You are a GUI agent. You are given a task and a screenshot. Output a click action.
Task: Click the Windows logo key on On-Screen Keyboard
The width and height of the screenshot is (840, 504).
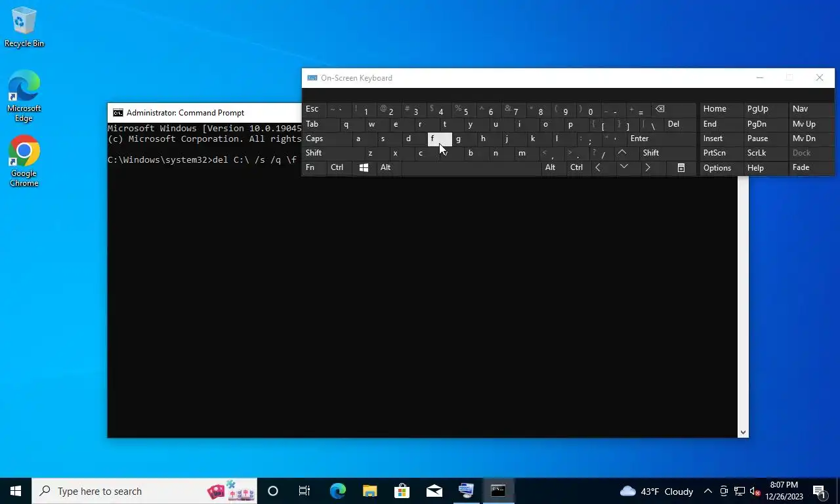(364, 168)
